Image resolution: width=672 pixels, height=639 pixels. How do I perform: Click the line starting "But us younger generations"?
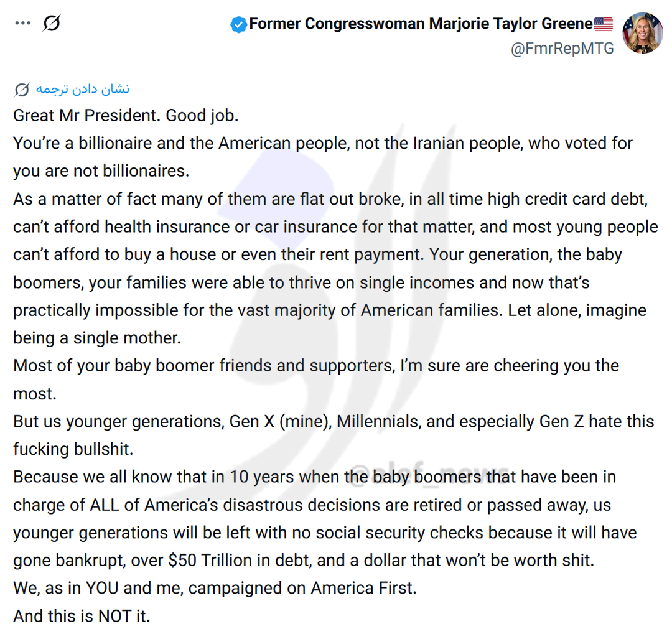click(x=333, y=422)
